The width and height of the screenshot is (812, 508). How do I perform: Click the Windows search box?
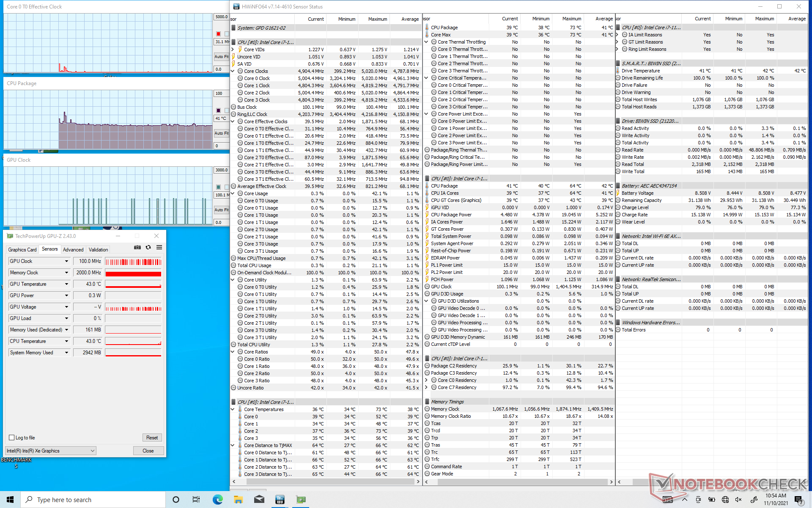[93, 500]
